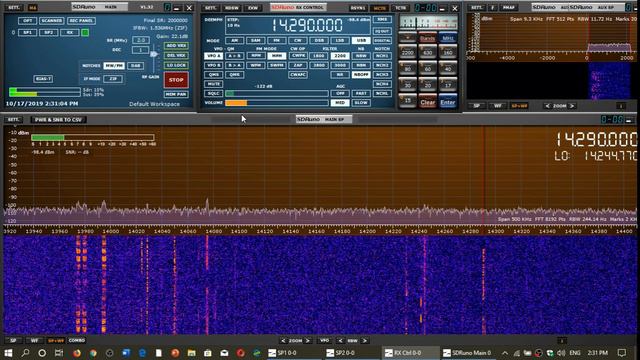Decrease RBW in Main SP window
The image size is (640, 360).
coord(340,340)
